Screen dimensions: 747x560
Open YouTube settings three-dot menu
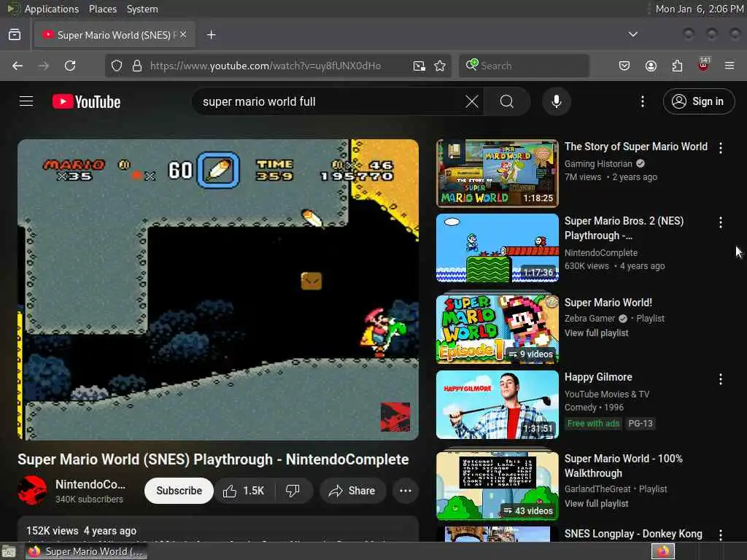642,101
